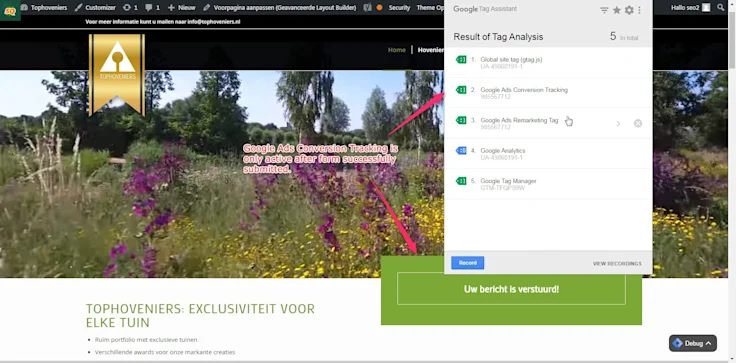Open Tag Assistant settings gear
Screen dimensions: 736x363
click(629, 10)
